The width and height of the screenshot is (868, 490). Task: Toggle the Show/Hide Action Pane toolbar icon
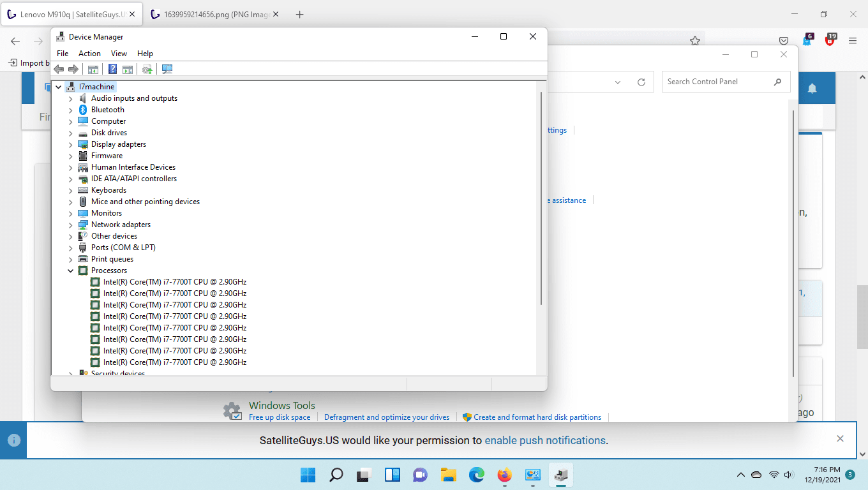click(128, 69)
